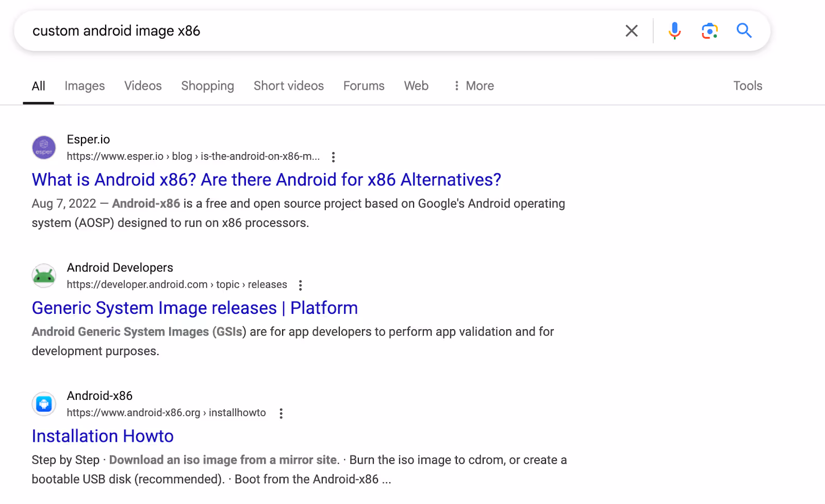Click the bold 'Android Generic System Images (GSIs)' text
The width and height of the screenshot is (825, 504).
(x=139, y=332)
